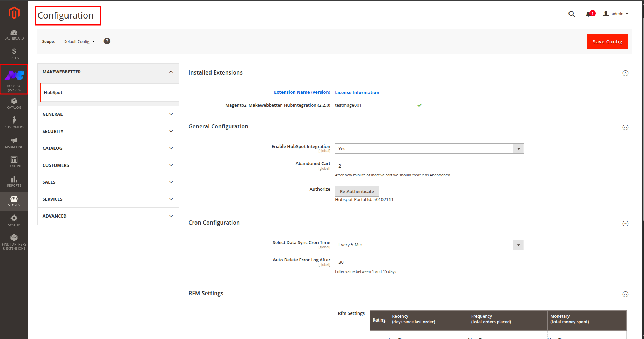Open the Select Data Sync Cron Time dropdown
Image resolution: width=644 pixels, height=339 pixels.
coord(429,245)
